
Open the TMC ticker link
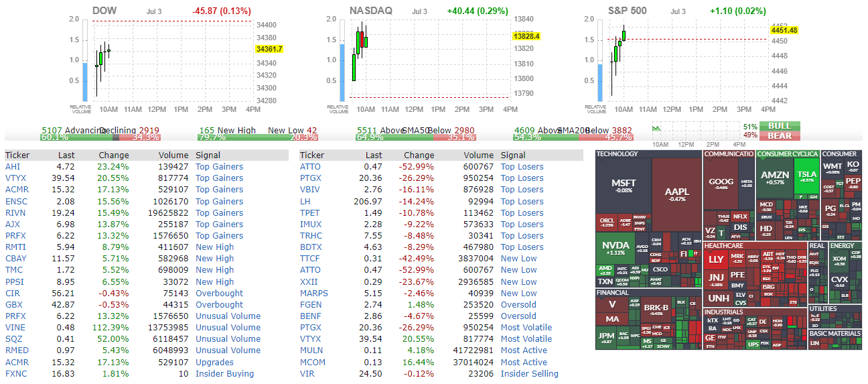(13, 269)
